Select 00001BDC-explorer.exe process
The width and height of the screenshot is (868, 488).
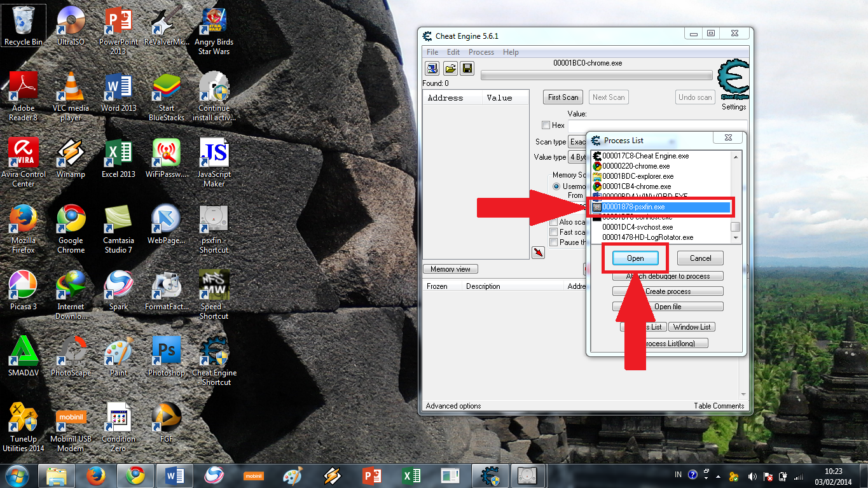tap(661, 176)
